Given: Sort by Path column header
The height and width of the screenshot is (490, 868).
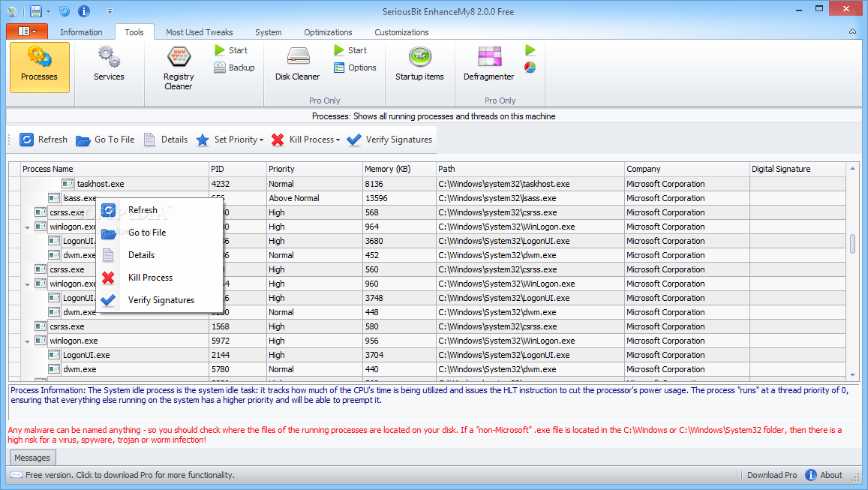Looking at the screenshot, I should 530,169.
